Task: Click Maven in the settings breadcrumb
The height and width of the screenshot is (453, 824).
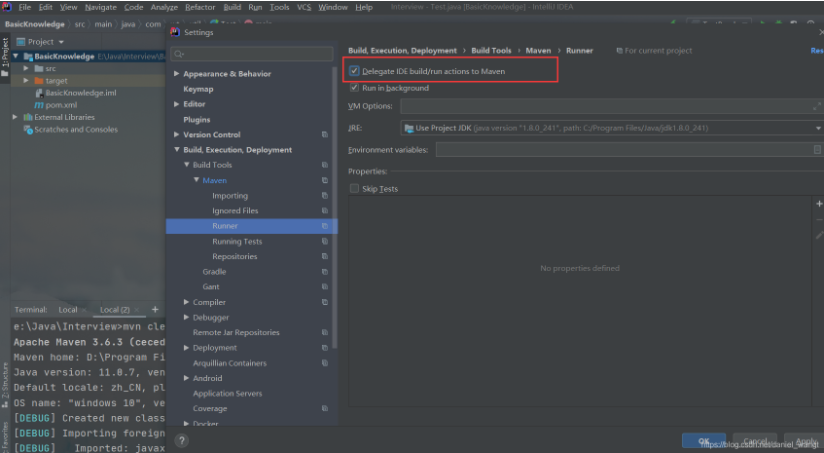Action: (538, 50)
